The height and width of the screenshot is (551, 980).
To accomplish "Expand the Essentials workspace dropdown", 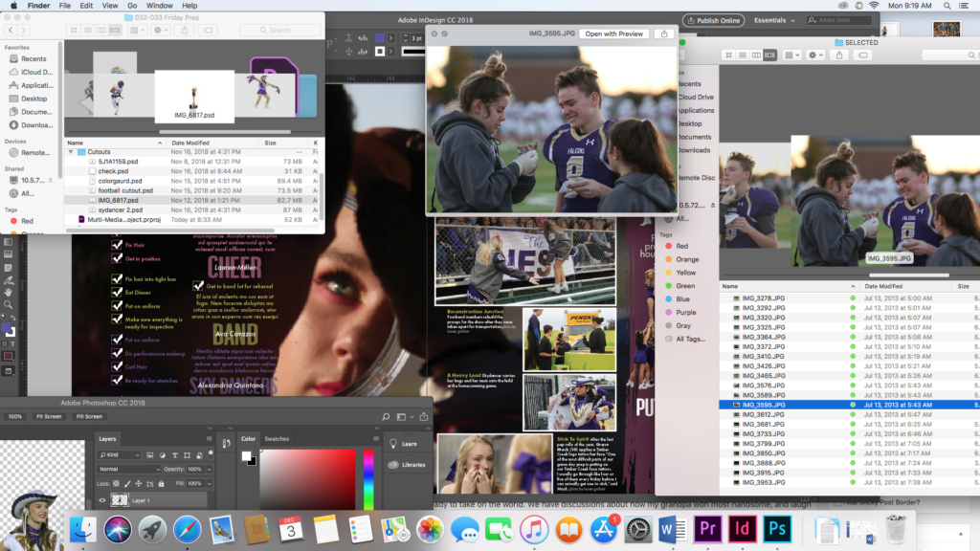I will coord(775,20).
